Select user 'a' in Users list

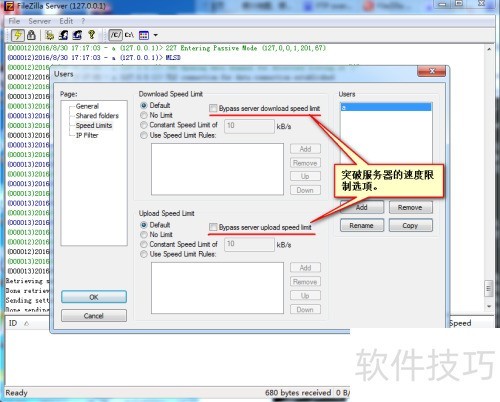(386, 107)
